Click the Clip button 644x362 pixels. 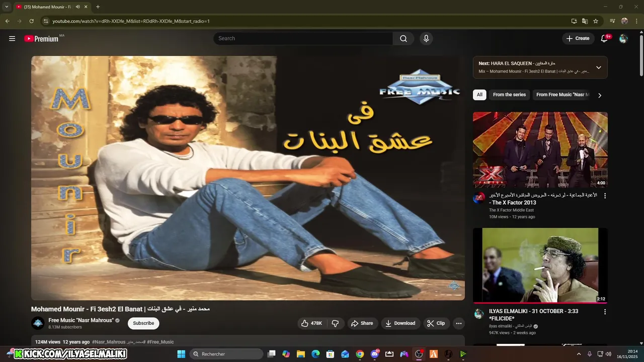point(436,323)
